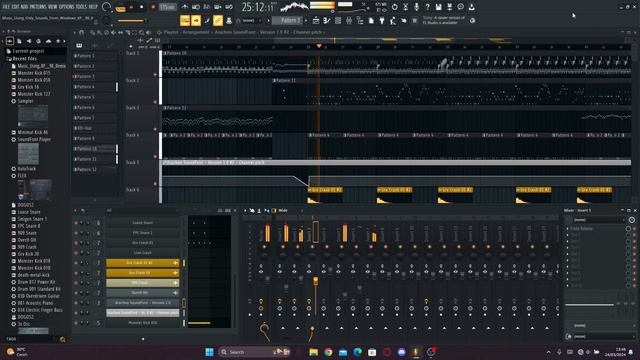Click the browser star favorites icon
This screenshot has width=640, height=360.
pos(58,41)
